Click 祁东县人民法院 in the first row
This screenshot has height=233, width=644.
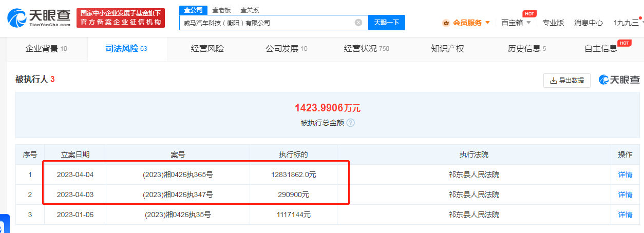[474, 174]
